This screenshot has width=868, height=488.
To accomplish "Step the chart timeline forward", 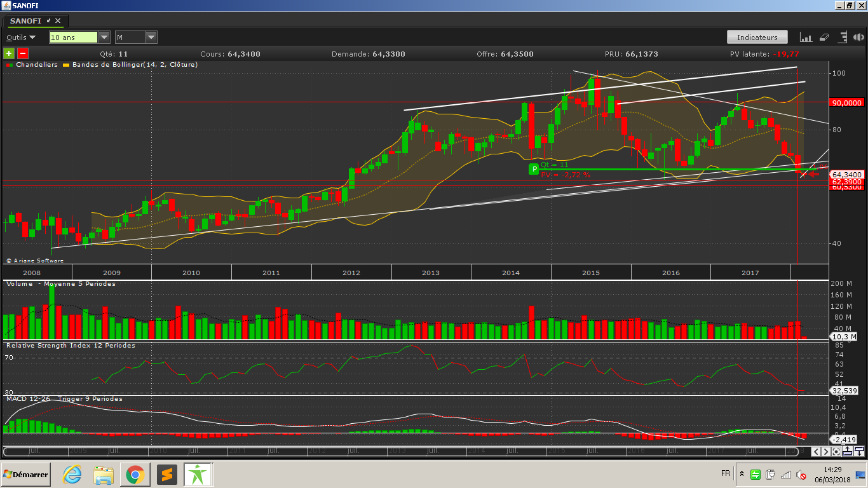I will pos(825,452).
